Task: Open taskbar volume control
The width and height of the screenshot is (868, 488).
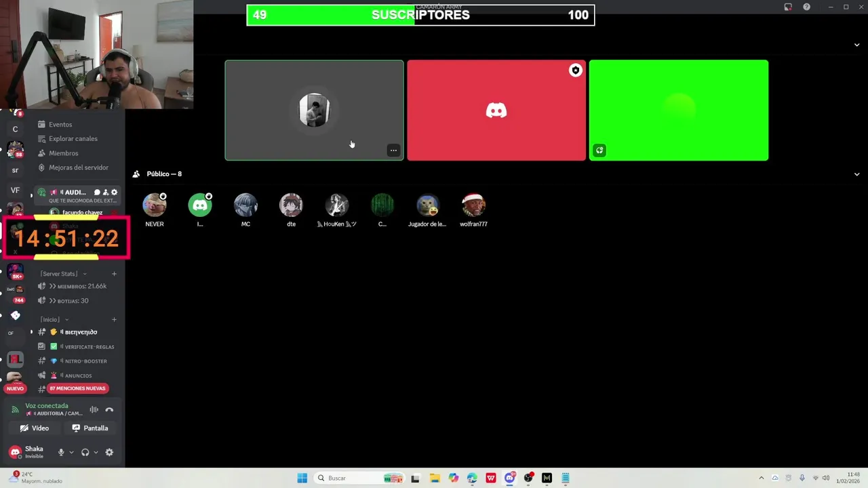Action: (x=826, y=478)
